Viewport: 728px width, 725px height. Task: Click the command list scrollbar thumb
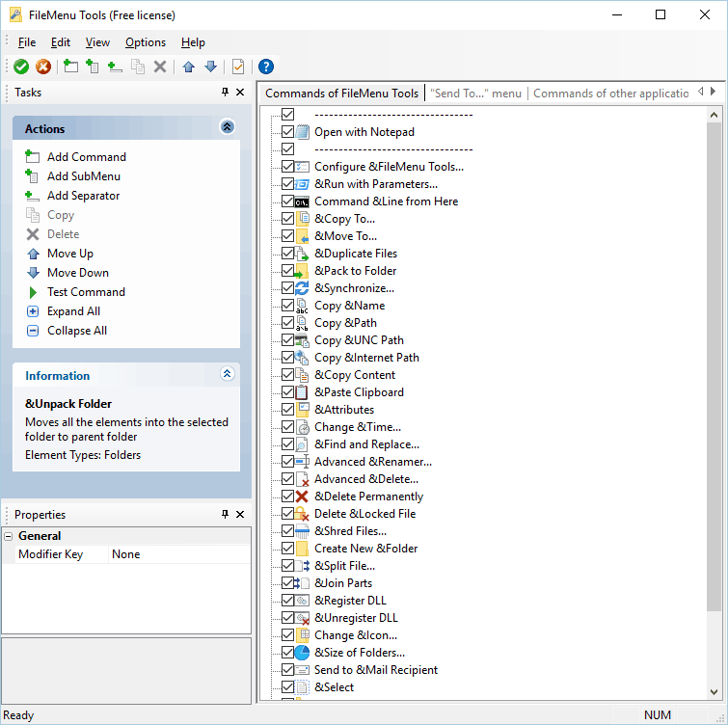pos(714,366)
